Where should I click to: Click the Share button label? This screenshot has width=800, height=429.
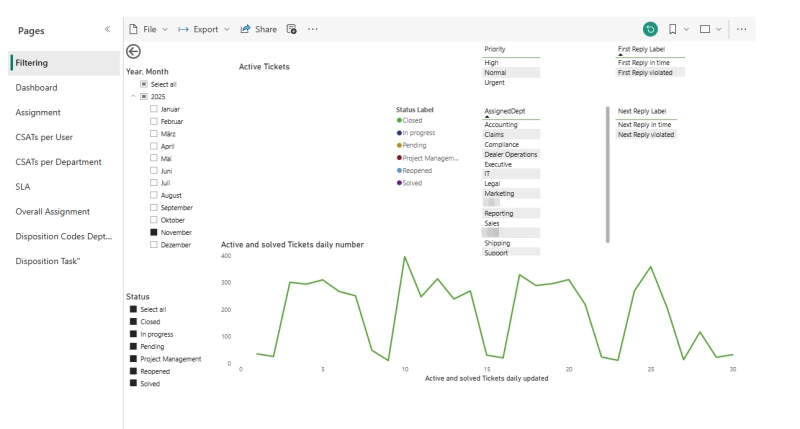pos(266,30)
